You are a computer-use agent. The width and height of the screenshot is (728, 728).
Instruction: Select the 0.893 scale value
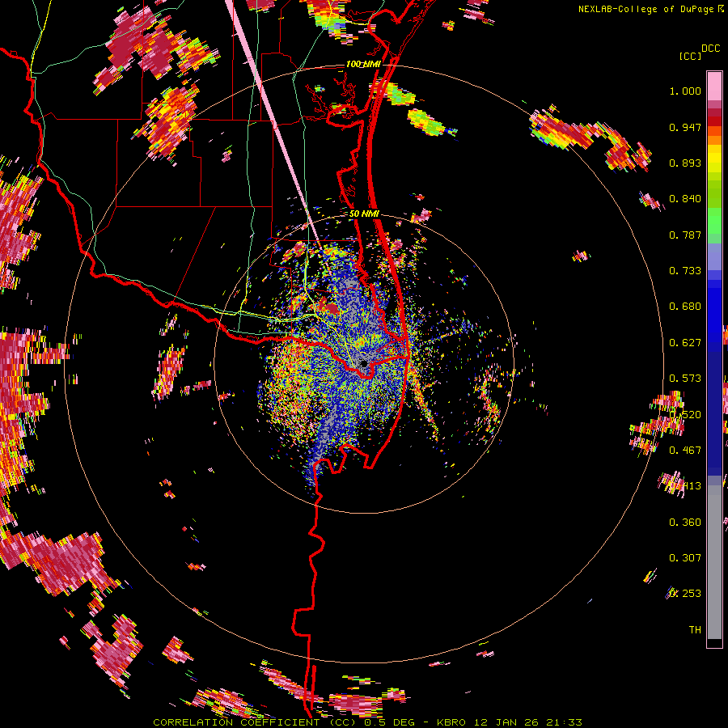click(x=685, y=163)
